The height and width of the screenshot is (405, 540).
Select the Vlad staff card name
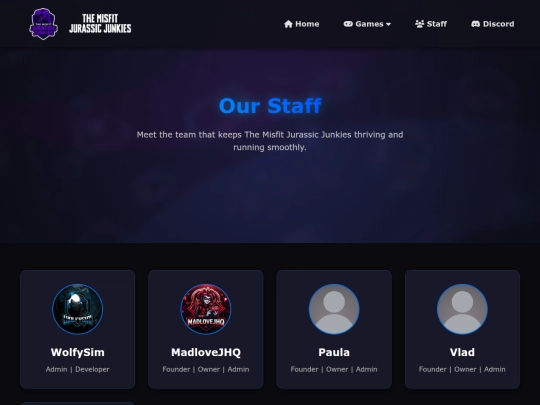(462, 352)
